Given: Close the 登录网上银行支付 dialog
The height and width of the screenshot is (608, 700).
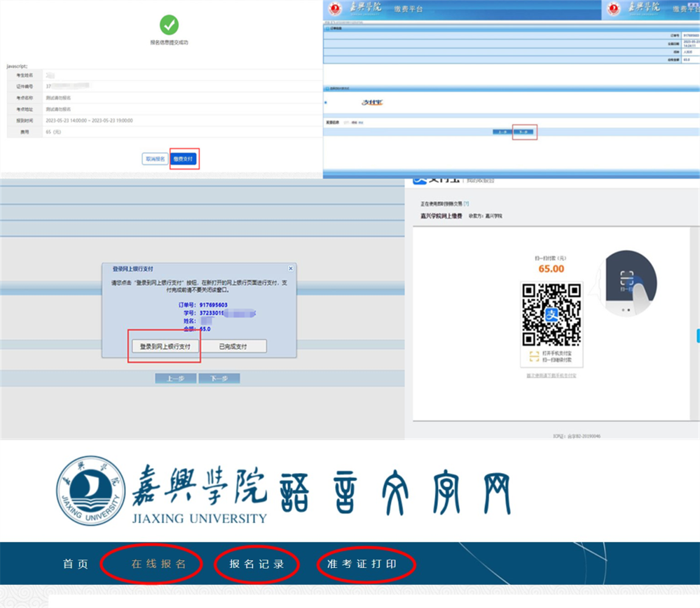Looking at the screenshot, I should [x=290, y=268].
